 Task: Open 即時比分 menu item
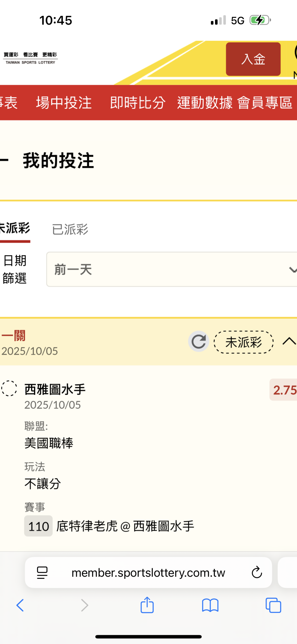click(138, 103)
